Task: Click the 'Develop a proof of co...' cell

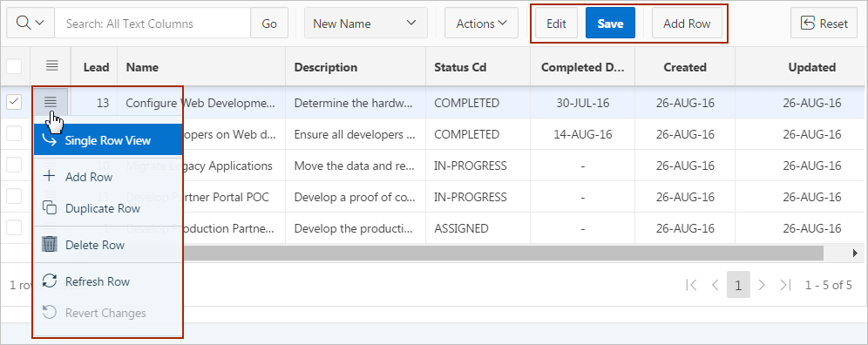Action: [x=356, y=197]
